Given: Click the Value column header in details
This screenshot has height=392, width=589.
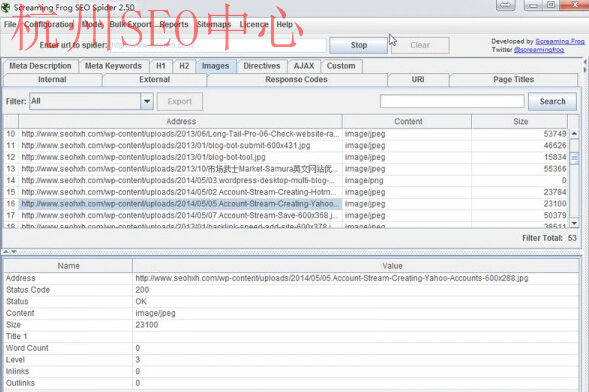Looking at the screenshot, I should (x=392, y=266).
